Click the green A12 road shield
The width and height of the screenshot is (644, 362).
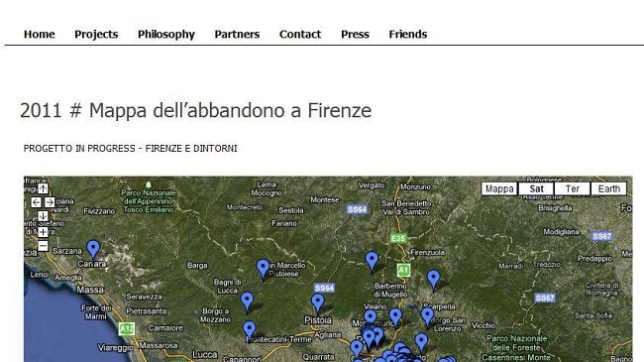pos(127,328)
